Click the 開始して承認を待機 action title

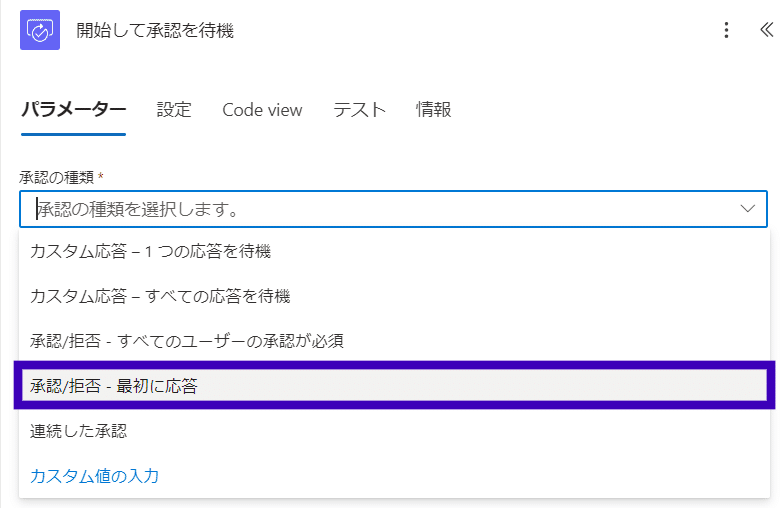[x=154, y=30]
